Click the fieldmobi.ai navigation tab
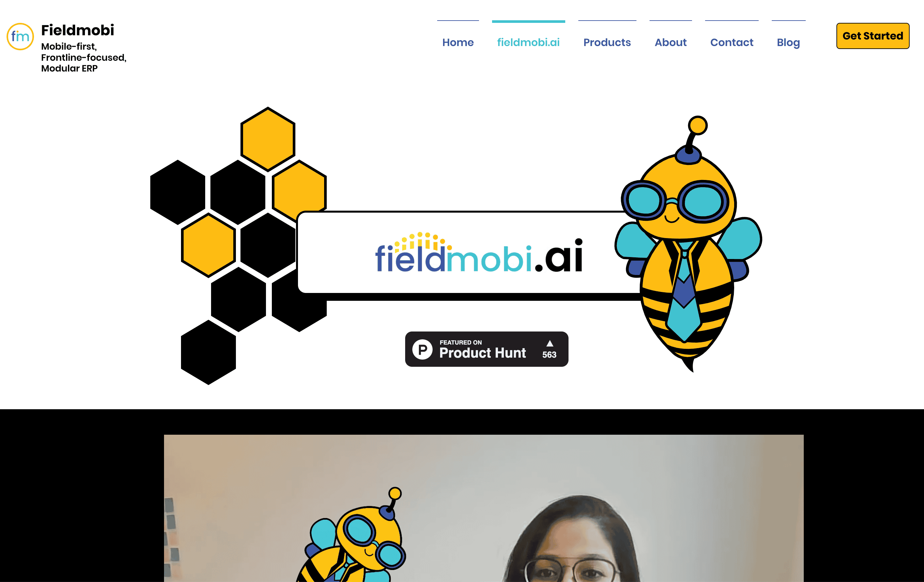Viewport: 924px width, 582px height. [528, 42]
